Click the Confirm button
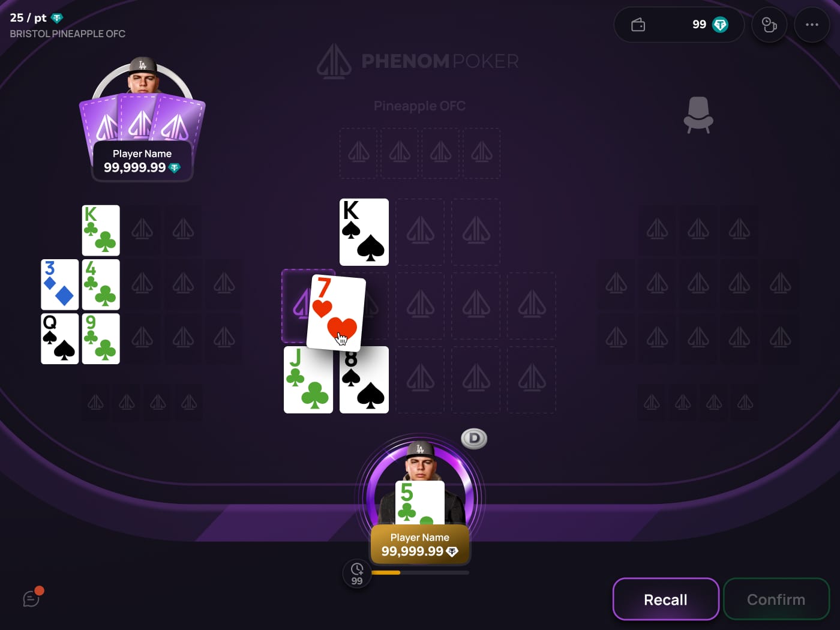This screenshot has height=630, width=840. coord(776,599)
